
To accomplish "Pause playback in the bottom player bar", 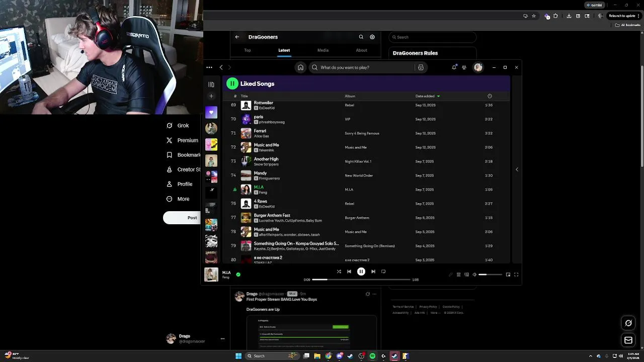I will click(361, 271).
